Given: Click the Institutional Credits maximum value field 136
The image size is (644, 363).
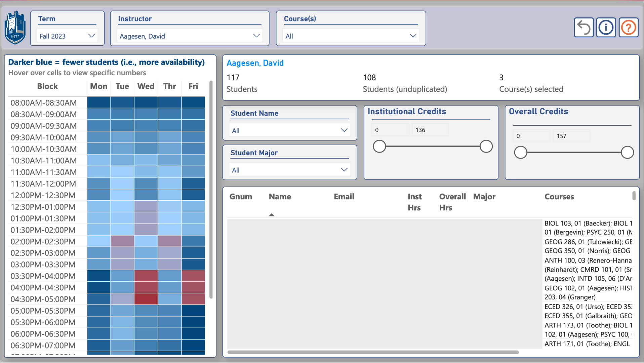Looking at the screenshot, I should (x=430, y=130).
